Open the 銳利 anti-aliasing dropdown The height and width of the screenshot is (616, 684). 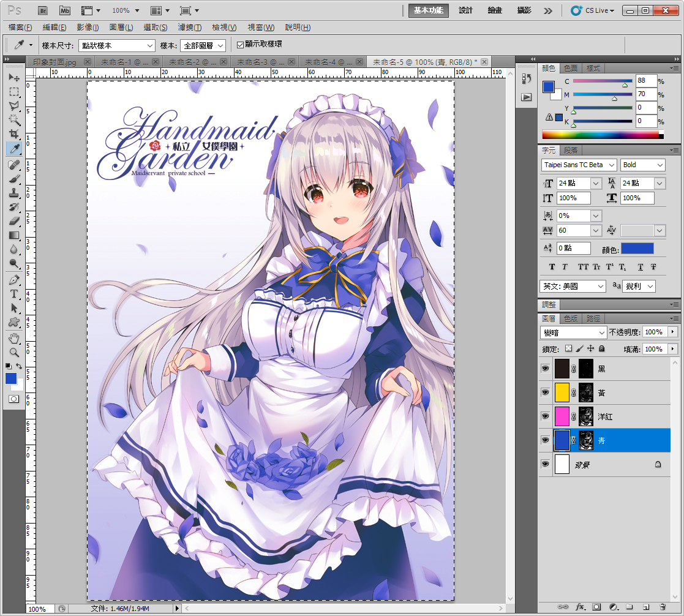(639, 286)
